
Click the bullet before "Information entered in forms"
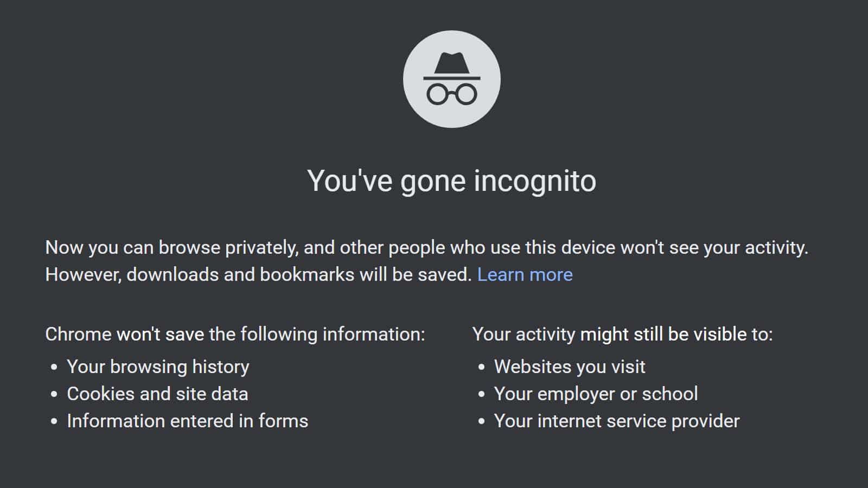pyautogui.click(x=54, y=421)
